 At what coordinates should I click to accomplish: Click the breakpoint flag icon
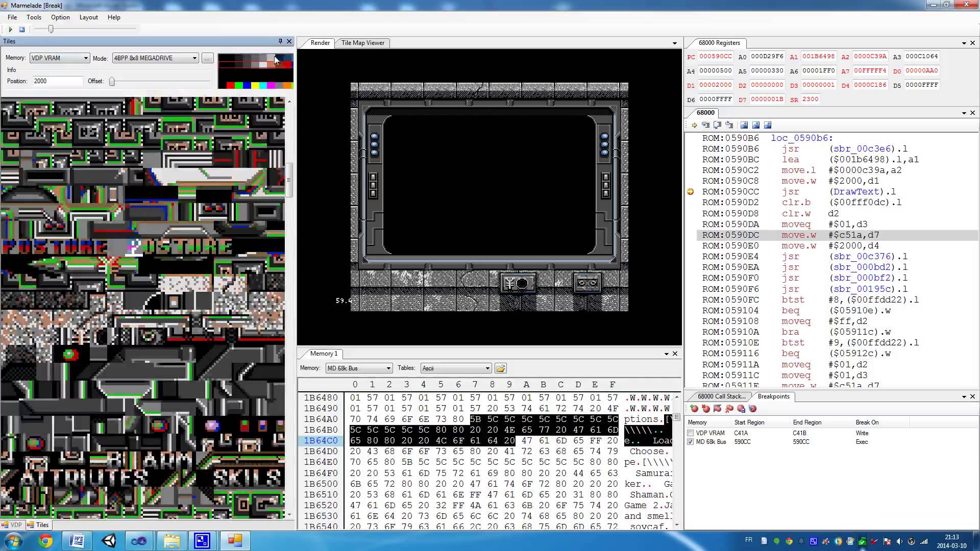[x=718, y=409]
